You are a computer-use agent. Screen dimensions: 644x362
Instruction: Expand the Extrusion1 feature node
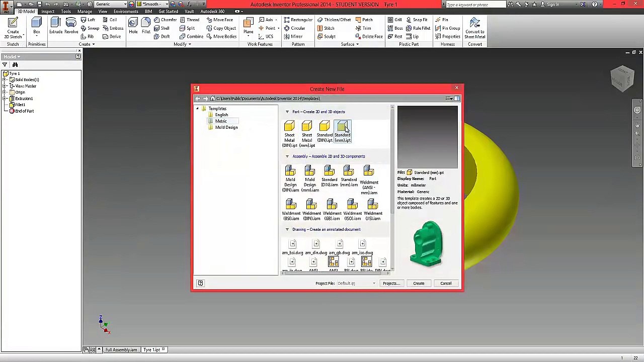click(5, 99)
